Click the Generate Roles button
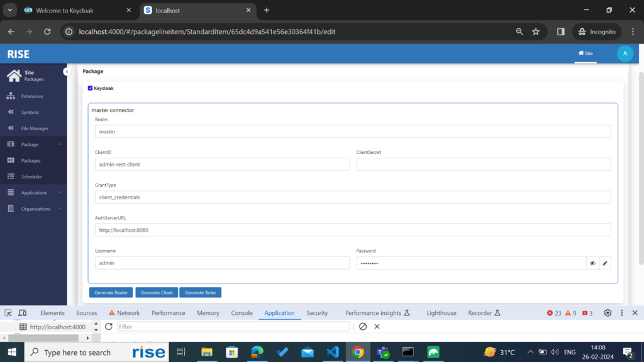This screenshot has height=362, width=644. coord(201,293)
